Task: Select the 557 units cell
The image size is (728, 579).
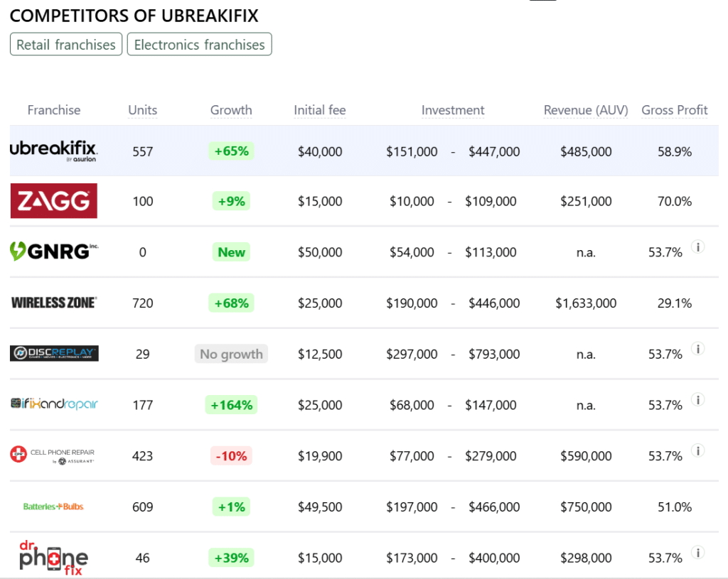Action: tap(142, 152)
